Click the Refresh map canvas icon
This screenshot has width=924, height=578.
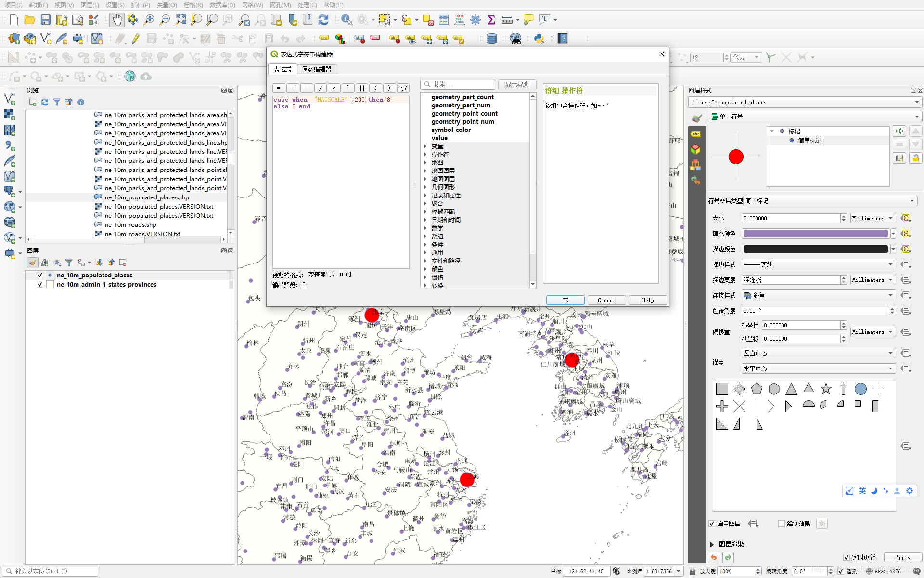[x=323, y=20]
